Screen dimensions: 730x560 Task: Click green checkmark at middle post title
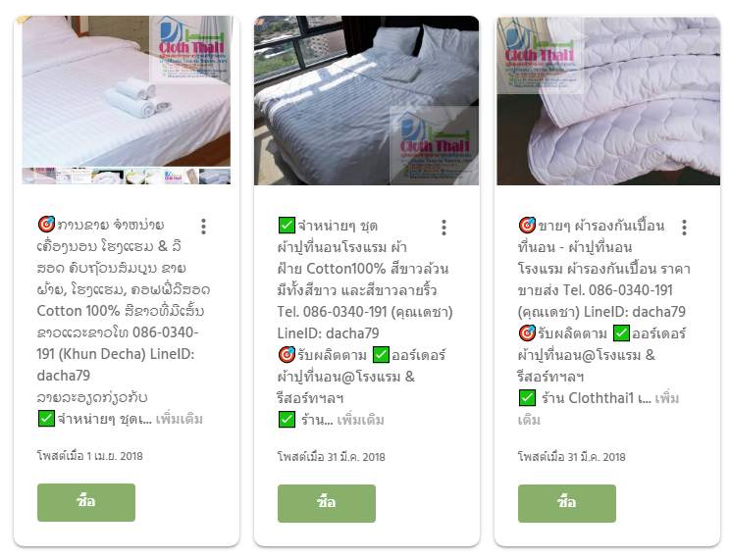287,226
